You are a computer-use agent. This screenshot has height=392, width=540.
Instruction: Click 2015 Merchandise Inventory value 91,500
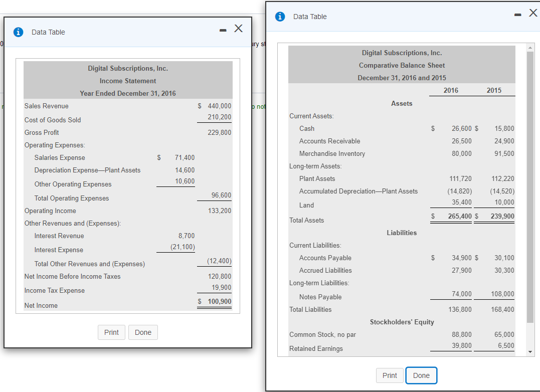point(504,153)
